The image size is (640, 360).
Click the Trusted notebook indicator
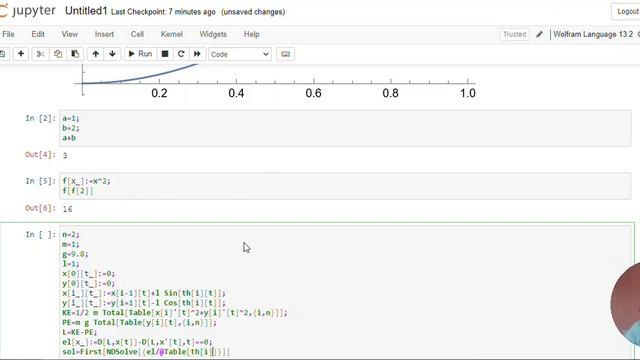point(514,34)
